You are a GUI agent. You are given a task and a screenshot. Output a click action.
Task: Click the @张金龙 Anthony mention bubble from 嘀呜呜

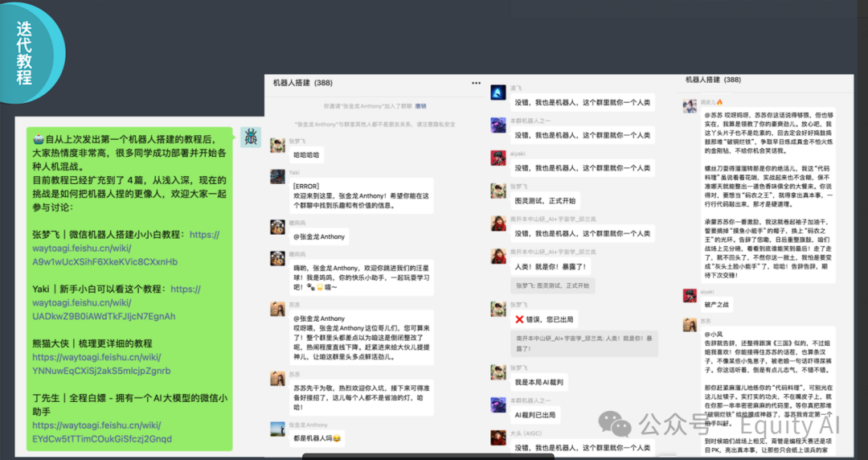[x=319, y=236]
